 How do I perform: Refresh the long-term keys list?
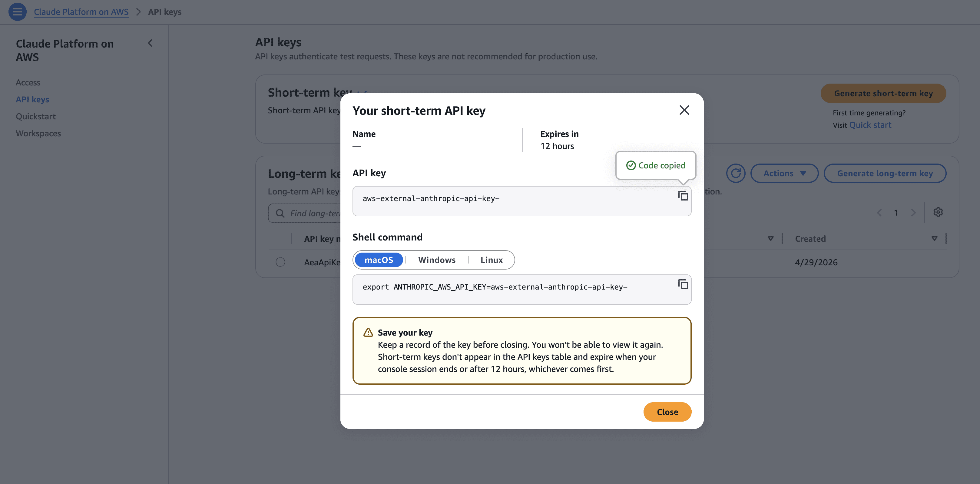735,174
